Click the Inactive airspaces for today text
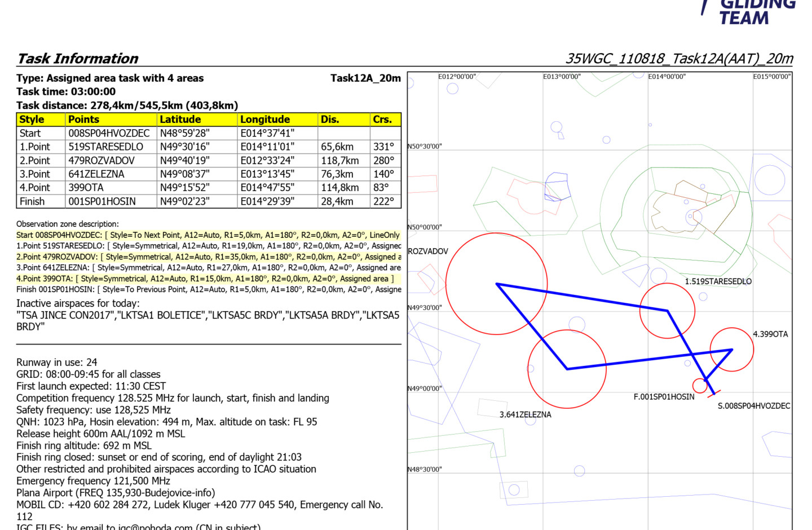Image resolution: width=812 pixels, height=530 pixels. (78, 303)
